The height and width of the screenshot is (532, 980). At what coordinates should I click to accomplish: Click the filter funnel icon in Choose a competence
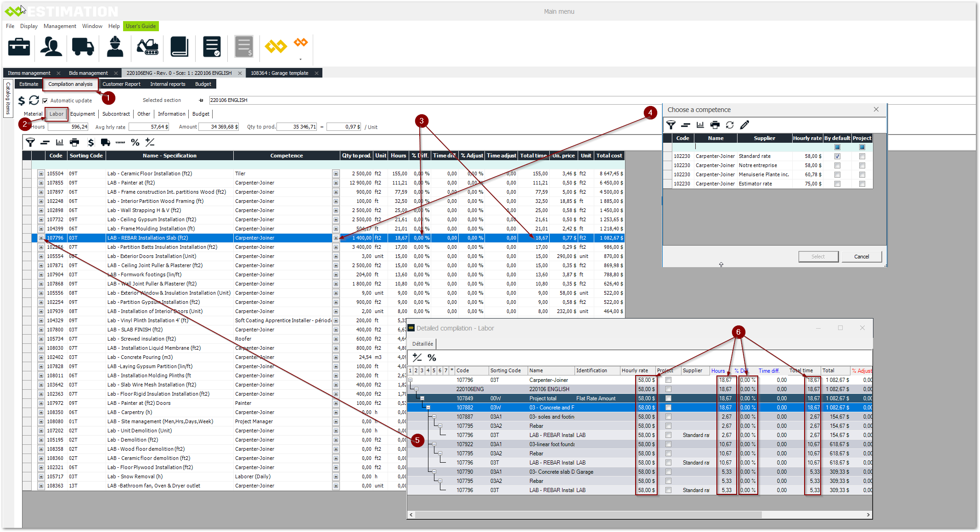(671, 125)
